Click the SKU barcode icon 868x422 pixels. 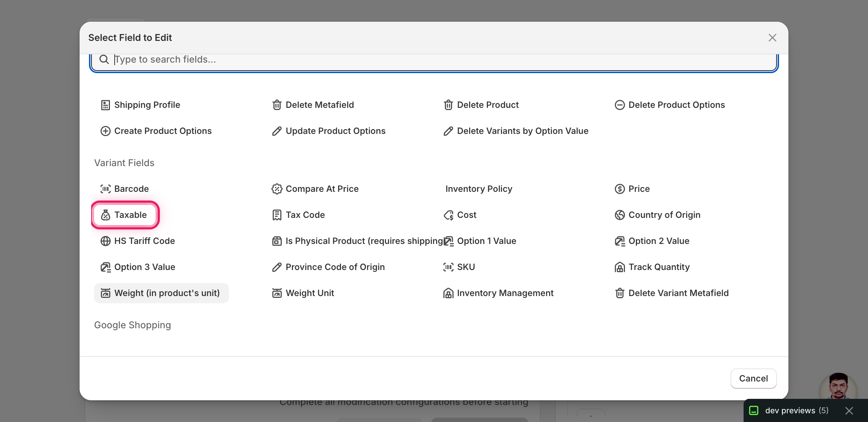[448, 267]
